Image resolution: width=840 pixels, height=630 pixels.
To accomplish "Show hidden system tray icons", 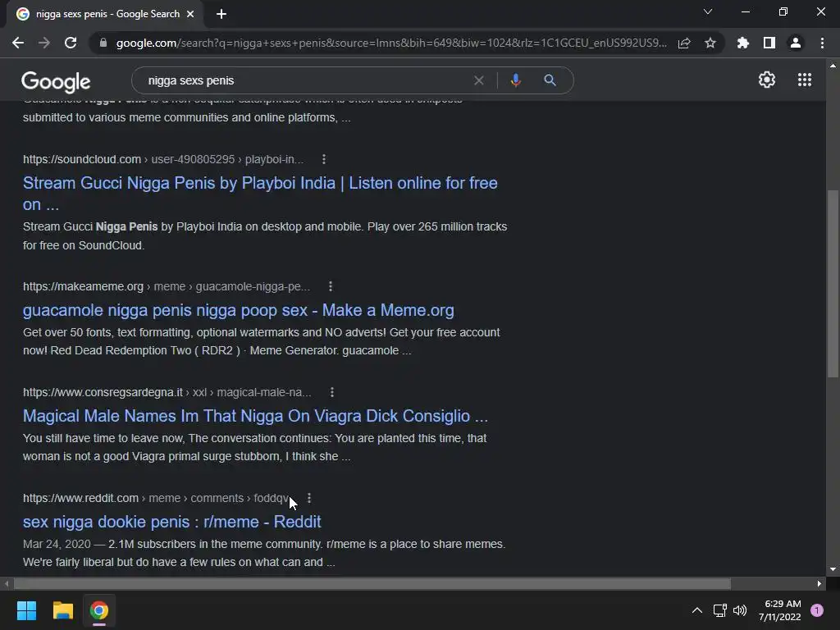I will point(697,610).
